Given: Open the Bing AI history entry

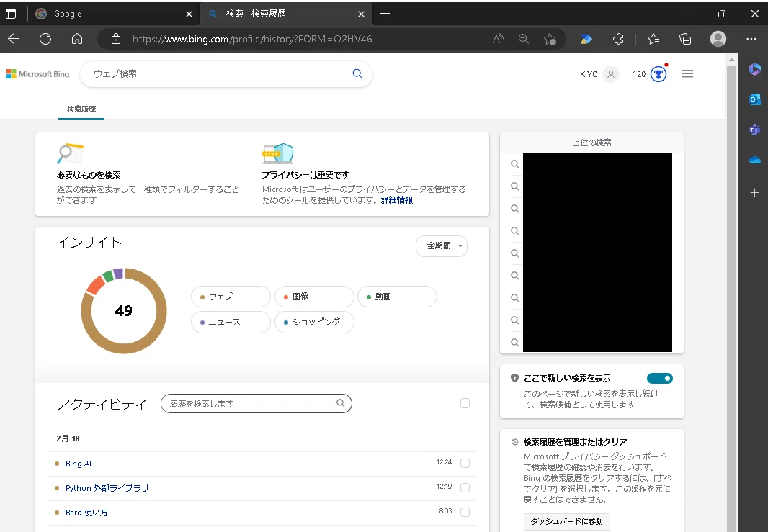Looking at the screenshot, I should (x=79, y=464).
